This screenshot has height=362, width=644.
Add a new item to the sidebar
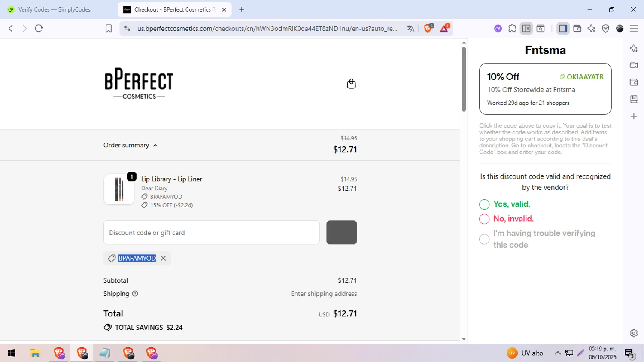pyautogui.click(x=634, y=116)
